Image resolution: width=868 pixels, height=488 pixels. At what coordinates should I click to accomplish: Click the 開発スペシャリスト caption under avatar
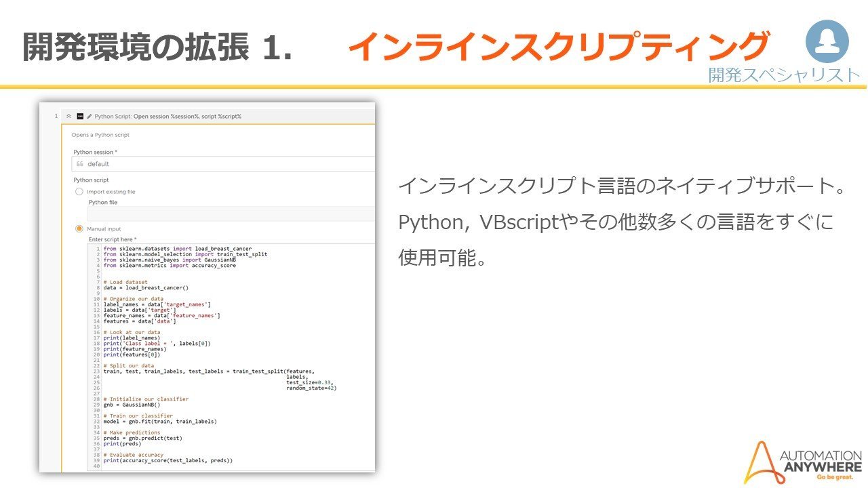click(785, 75)
